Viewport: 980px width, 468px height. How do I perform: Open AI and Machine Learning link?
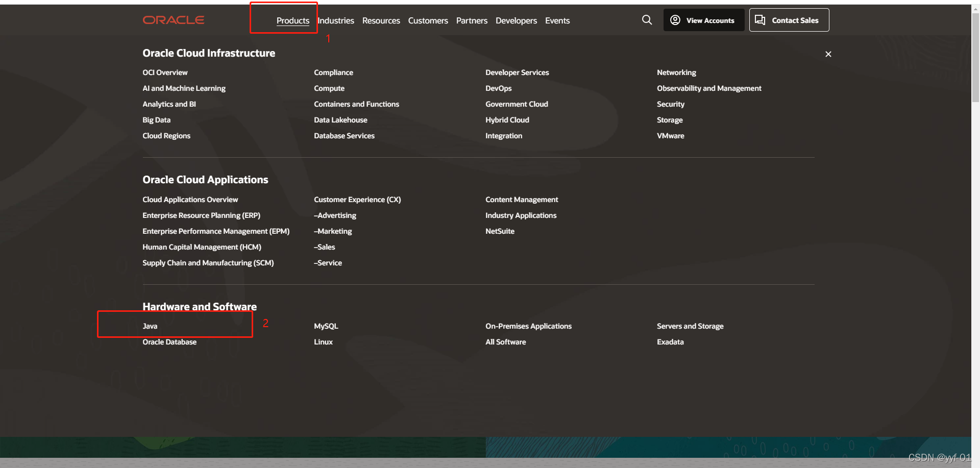point(184,88)
